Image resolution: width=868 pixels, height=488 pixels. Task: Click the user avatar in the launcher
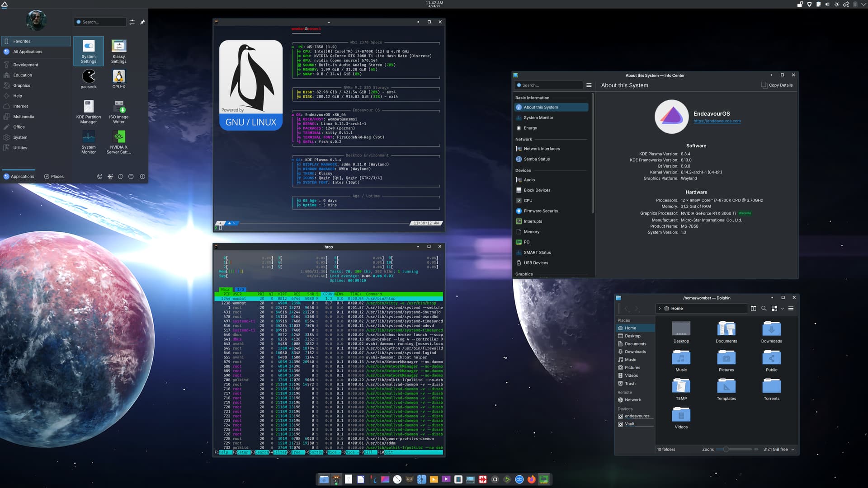pyautogui.click(x=36, y=20)
